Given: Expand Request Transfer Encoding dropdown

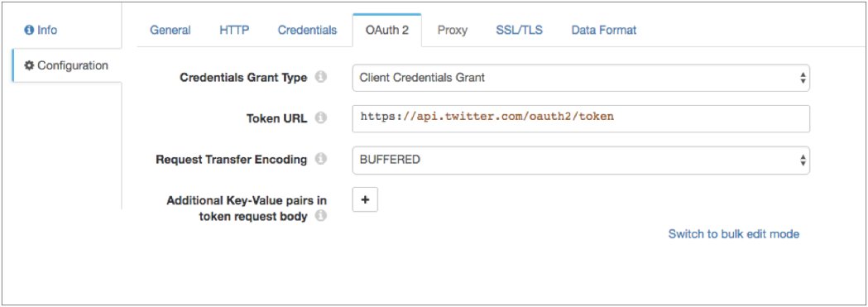Looking at the screenshot, I should (581, 160).
